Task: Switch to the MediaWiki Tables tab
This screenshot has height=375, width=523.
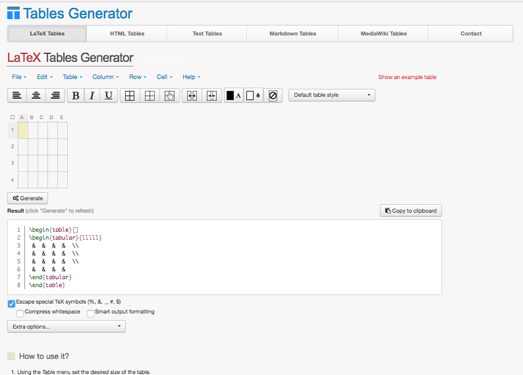Action: pyautogui.click(x=384, y=34)
